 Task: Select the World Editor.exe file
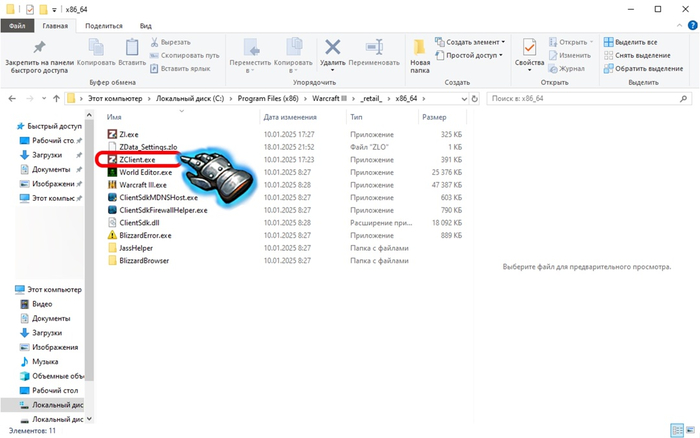tap(145, 172)
